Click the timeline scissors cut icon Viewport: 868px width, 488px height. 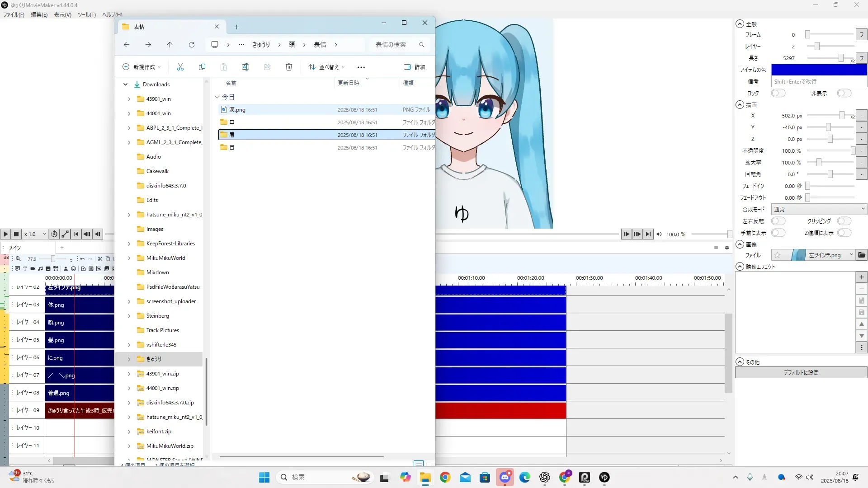(100, 259)
